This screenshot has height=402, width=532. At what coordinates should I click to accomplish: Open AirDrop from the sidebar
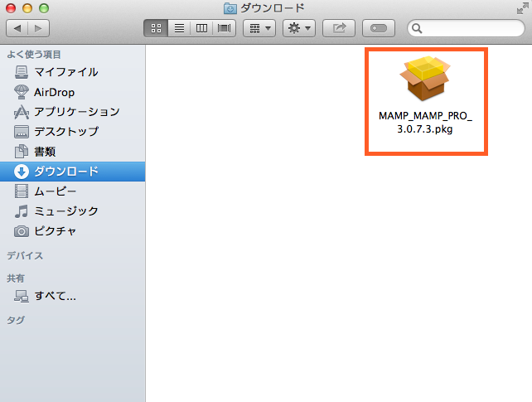pos(55,92)
